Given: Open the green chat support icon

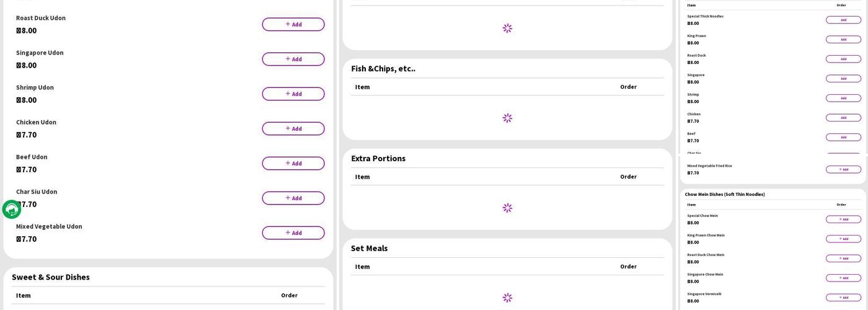Looking at the screenshot, I should click(x=12, y=210).
